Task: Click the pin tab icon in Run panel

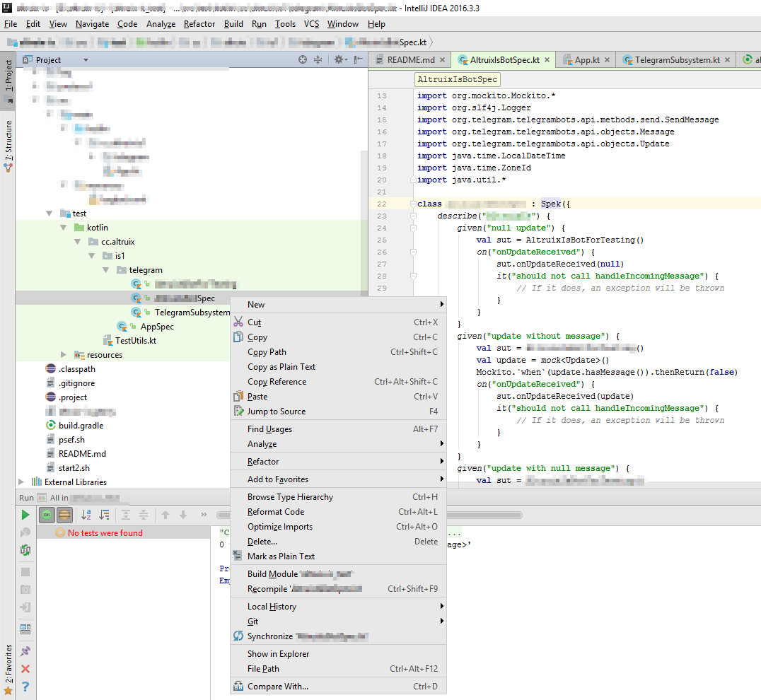Action: point(25,651)
